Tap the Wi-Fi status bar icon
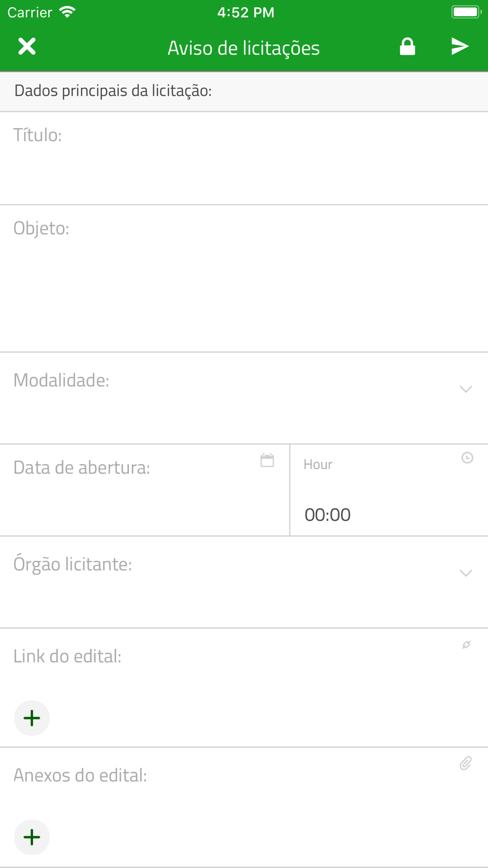488x868 pixels. tap(67, 12)
